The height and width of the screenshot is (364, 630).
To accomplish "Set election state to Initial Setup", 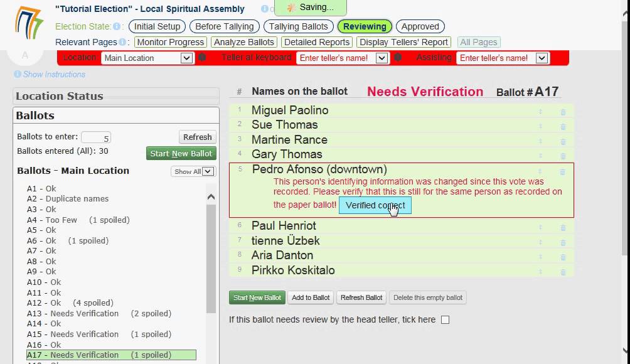I will click(x=157, y=26).
